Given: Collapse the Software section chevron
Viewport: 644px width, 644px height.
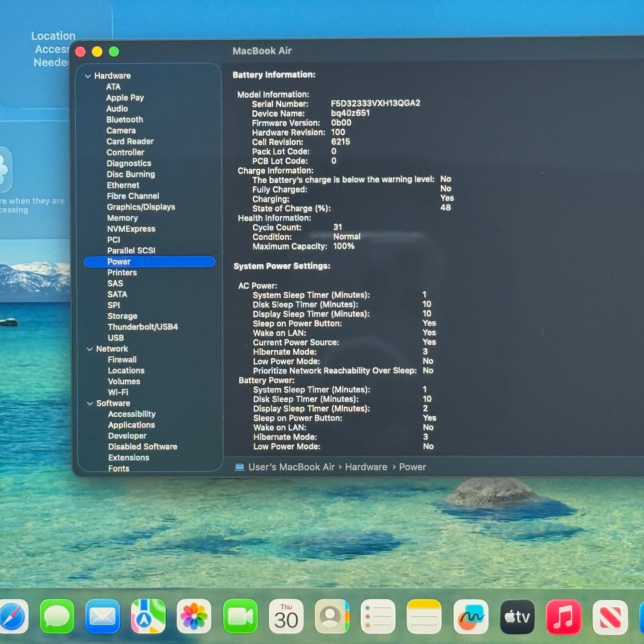Looking at the screenshot, I should tap(90, 403).
